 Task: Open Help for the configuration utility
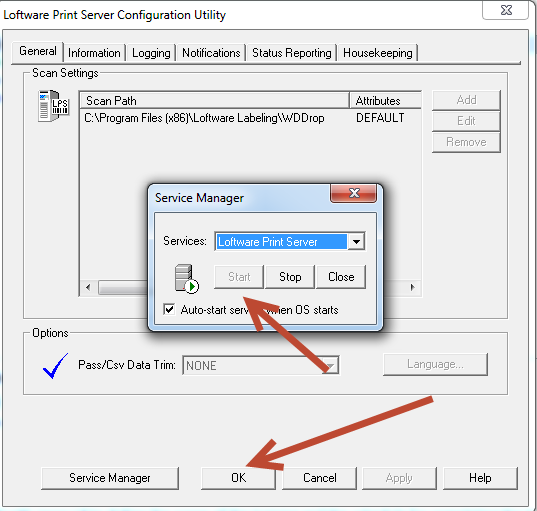coord(480,478)
